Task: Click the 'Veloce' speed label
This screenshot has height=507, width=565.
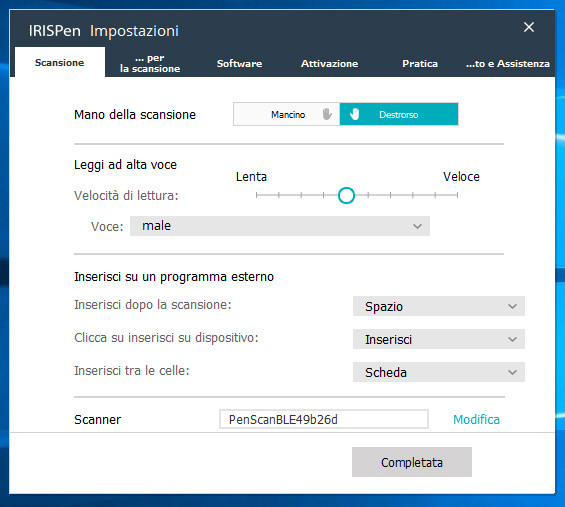Action: point(461,177)
